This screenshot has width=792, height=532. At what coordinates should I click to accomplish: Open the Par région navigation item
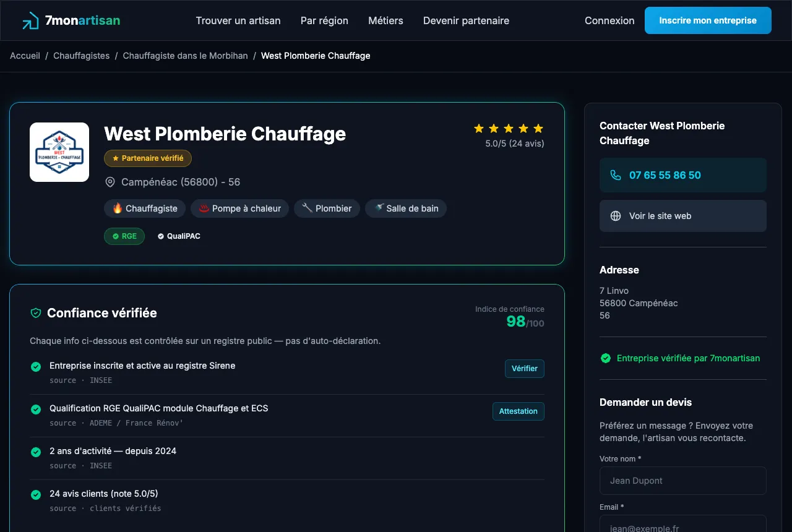tap(324, 20)
